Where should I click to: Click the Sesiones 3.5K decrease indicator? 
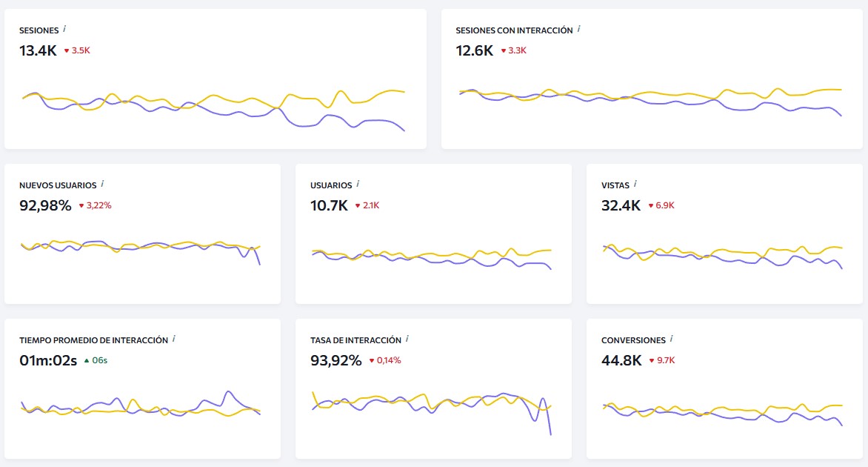tap(77, 50)
